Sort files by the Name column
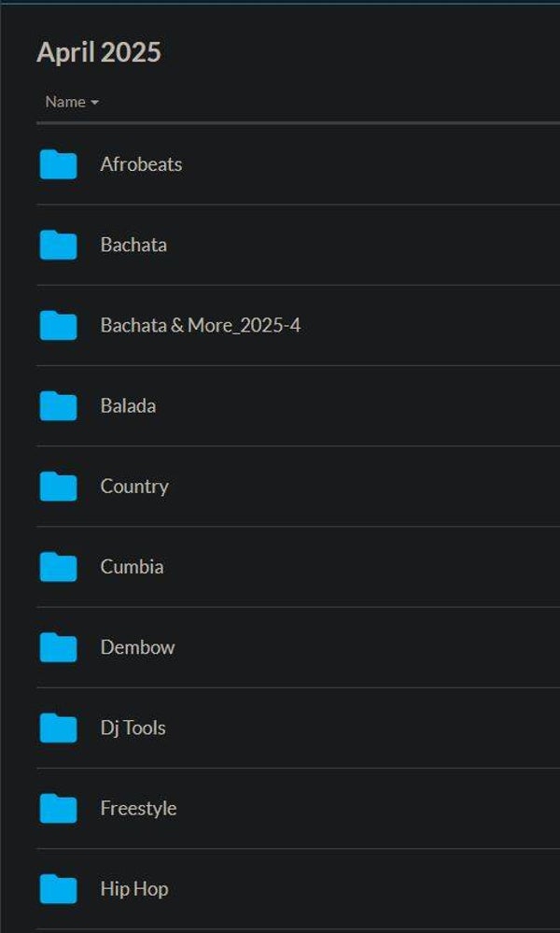The image size is (560, 933). (x=65, y=103)
